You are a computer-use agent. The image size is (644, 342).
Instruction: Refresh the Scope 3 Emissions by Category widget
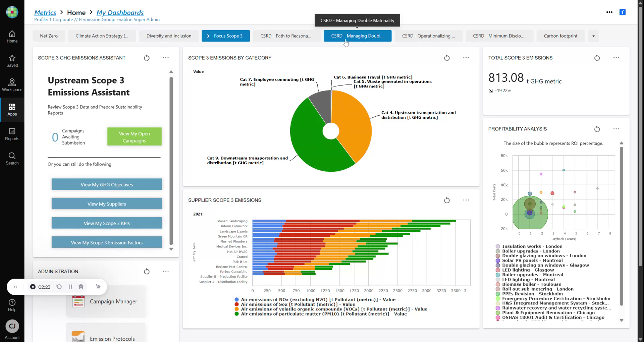[447, 58]
